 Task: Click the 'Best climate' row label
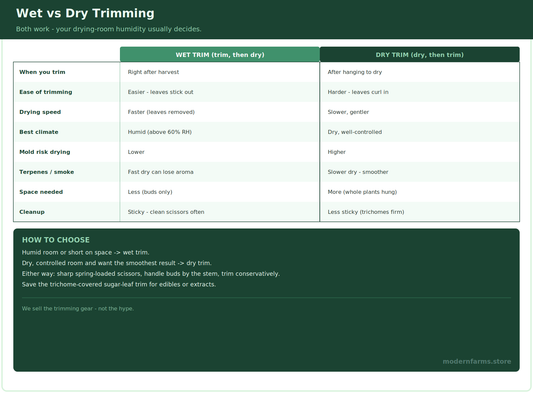coord(39,132)
